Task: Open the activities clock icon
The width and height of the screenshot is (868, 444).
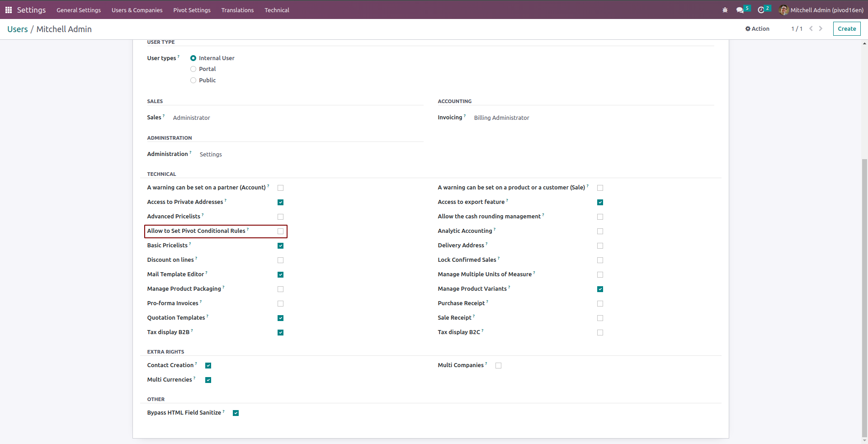Action: (x=761, y=10)
